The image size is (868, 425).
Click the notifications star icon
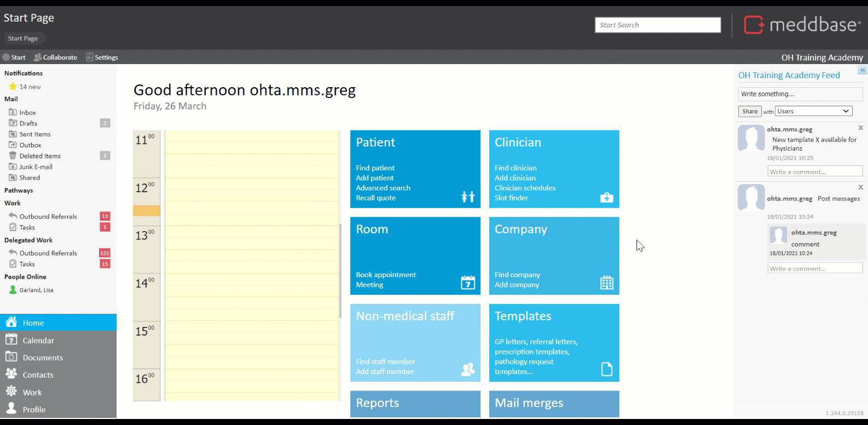point(13,87)
